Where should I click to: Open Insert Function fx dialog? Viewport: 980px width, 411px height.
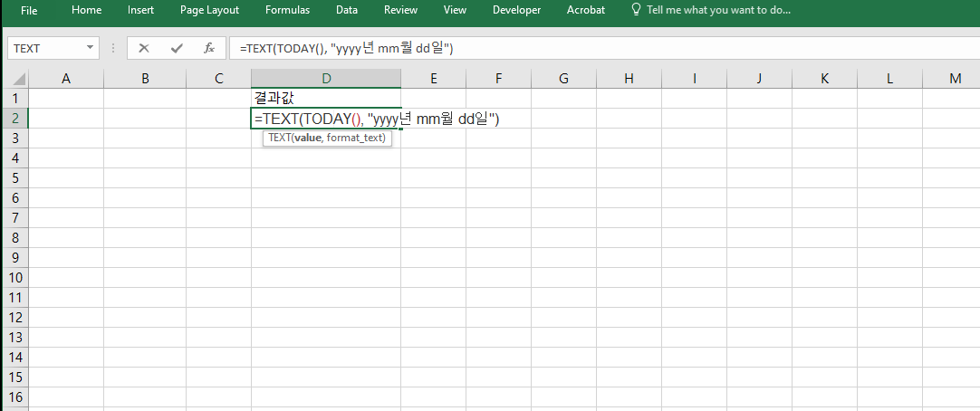[x=209, y=48]
